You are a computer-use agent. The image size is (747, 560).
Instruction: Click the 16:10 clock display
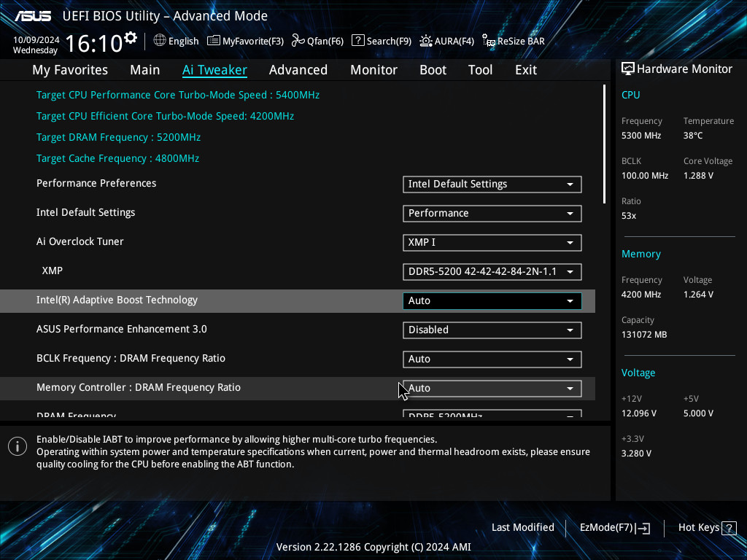tap(94, 43)
